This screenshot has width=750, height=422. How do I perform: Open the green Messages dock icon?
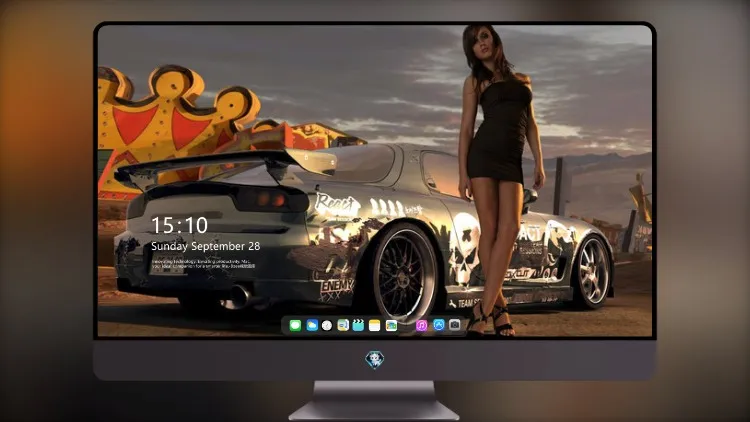click(x=295, y=325)
